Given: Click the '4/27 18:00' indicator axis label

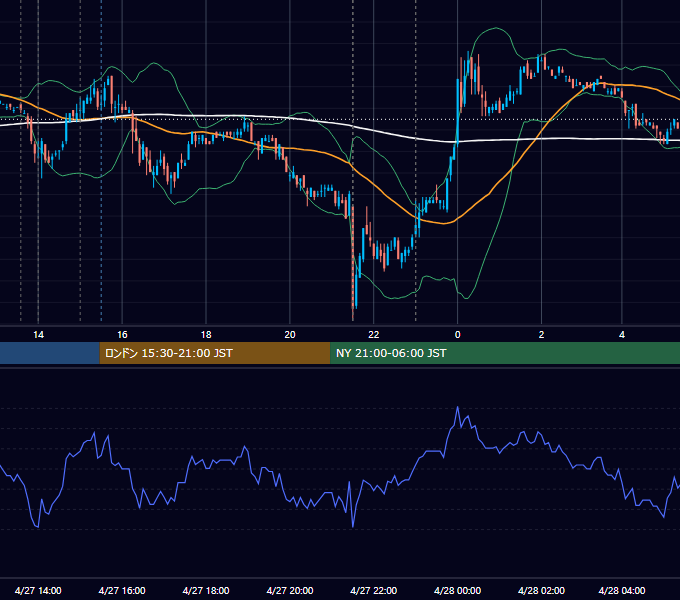Looking at the screenshot, I should point(206,590).
